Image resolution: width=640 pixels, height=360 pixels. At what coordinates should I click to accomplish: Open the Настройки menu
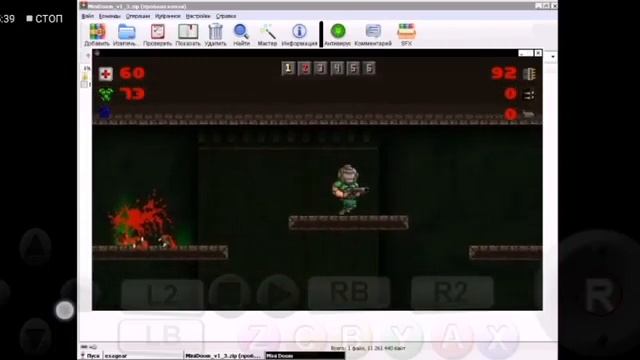[198, 16]
